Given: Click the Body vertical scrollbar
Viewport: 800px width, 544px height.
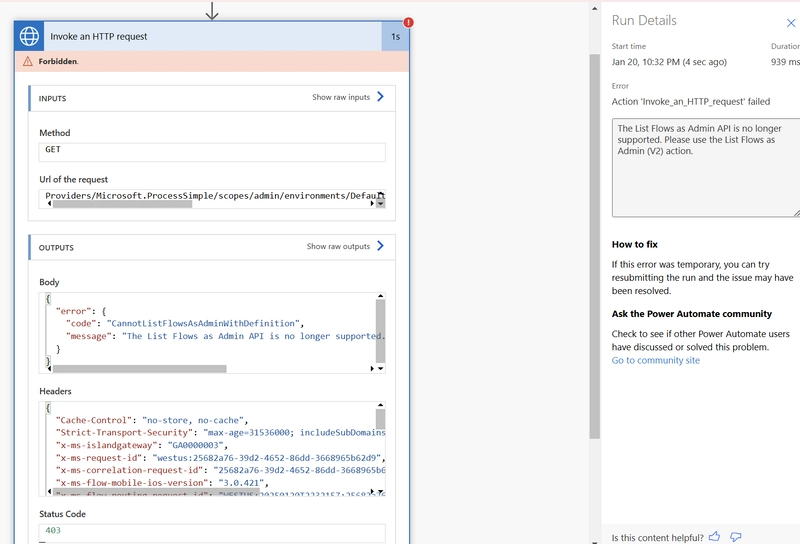Looking at the screenshot, I should 380,331.
